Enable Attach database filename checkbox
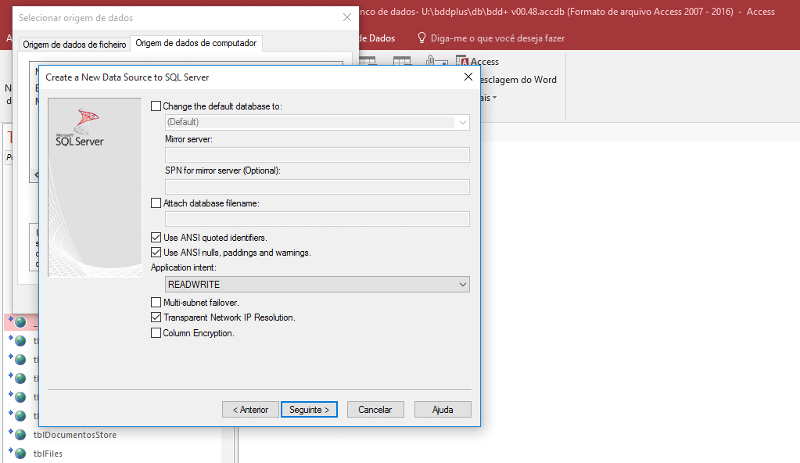 pyautogui.click(x=156, y=203)
